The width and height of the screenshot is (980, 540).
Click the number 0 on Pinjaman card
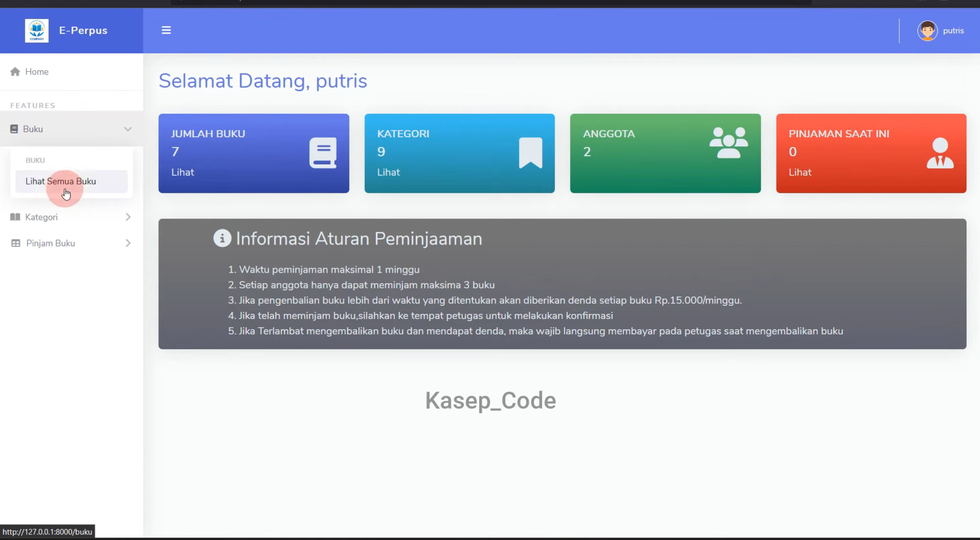(793, 152)
